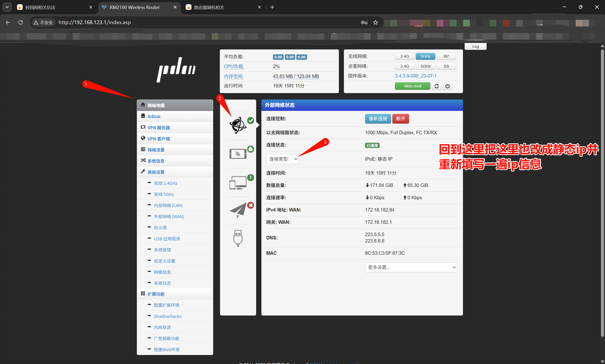Screen dimensions: 605x364
Task: Open 自定义设置 page
Action: click(x=164, y=261)
